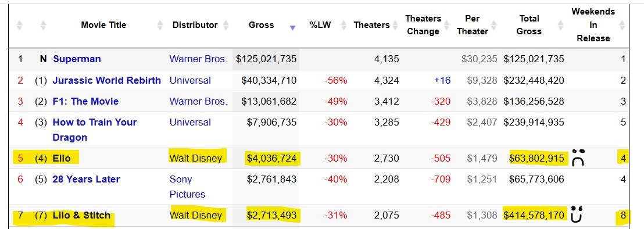The height and width of the screenshot is (229, 644).
Task: Click sort arrows next to Theaters Change
Action: click(x=446, y=26)
